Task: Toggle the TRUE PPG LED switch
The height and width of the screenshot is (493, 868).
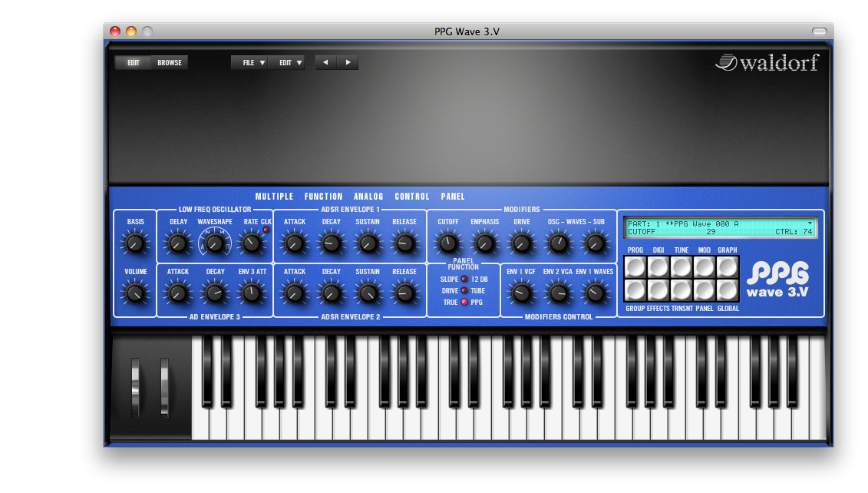Action: pyautogui.click(x=464, y=303)
